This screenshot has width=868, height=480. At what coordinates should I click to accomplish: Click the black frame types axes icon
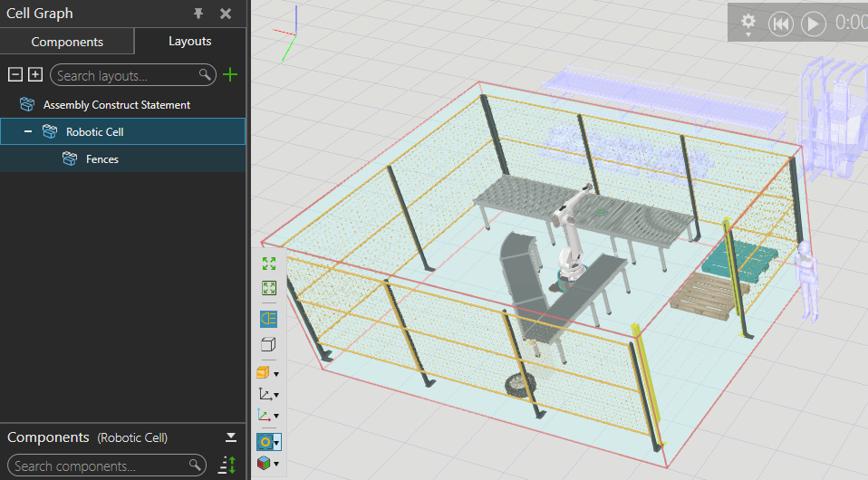click(x=265, y=394)
